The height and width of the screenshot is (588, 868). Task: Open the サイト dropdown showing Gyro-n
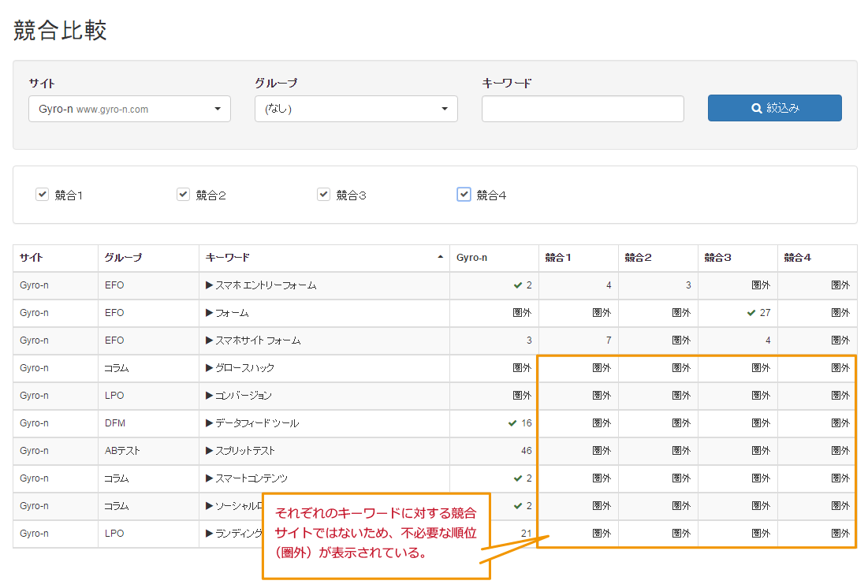coord(129,109)
